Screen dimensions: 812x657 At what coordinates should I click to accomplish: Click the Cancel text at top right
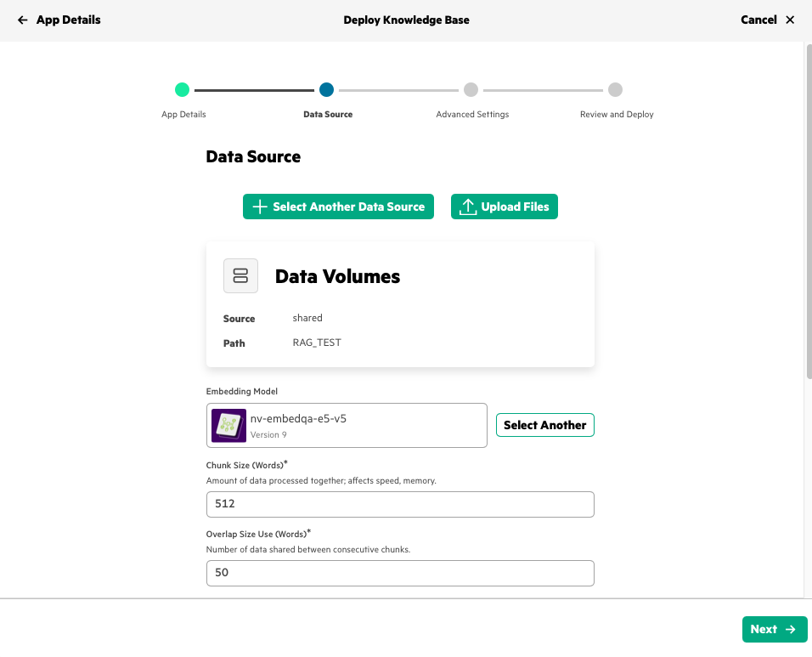(758, 20)
